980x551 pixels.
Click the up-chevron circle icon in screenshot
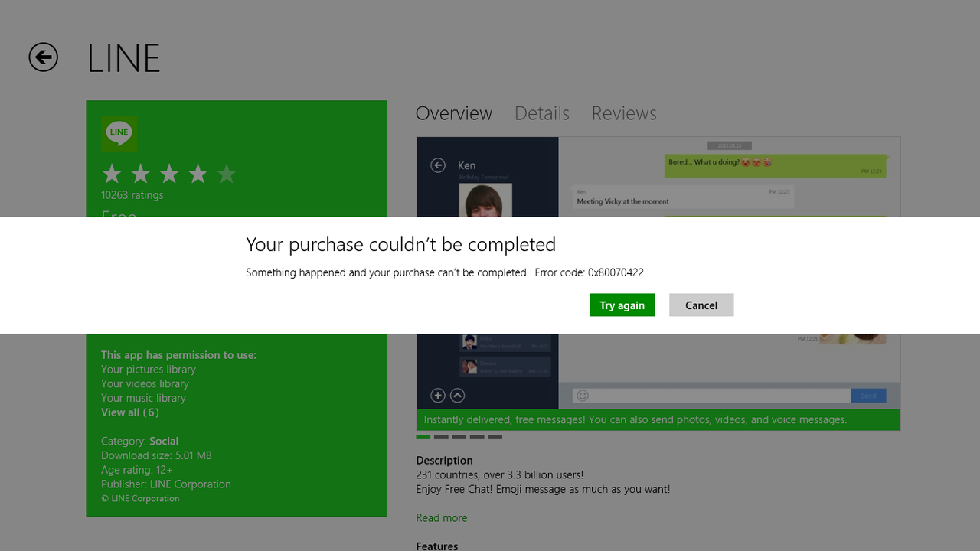457,396
